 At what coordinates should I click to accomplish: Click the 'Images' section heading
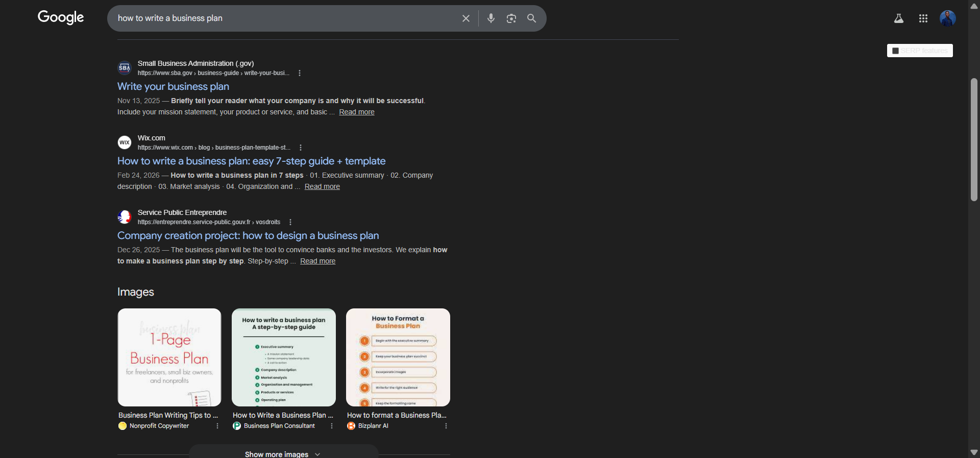pos(136,292)
